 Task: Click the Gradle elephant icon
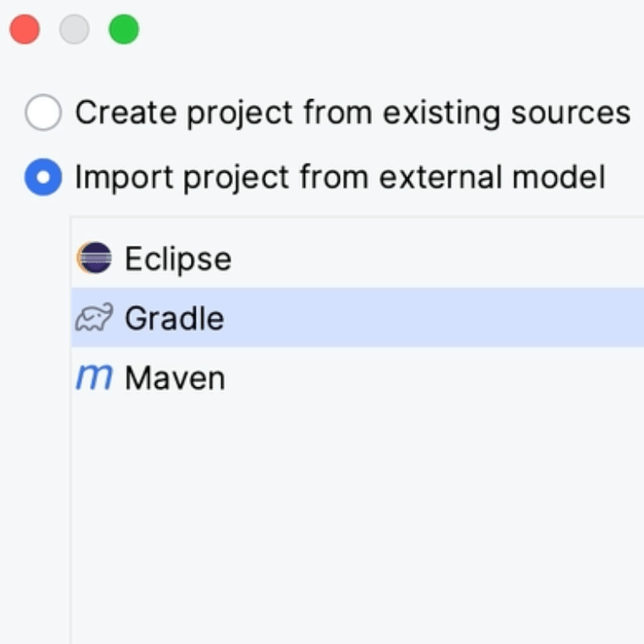[x=94, y=319]
